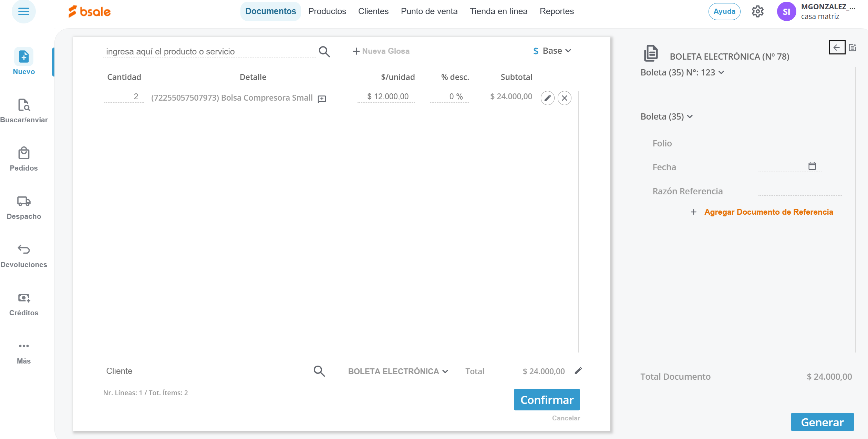
Task: Click the product search magnifier icon
Action: (324, 52)
